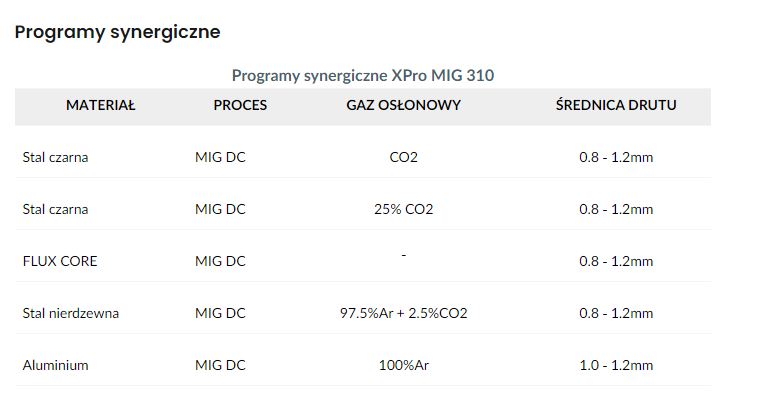
Task: Click the PROCES column header
Action: click(240, 105)
